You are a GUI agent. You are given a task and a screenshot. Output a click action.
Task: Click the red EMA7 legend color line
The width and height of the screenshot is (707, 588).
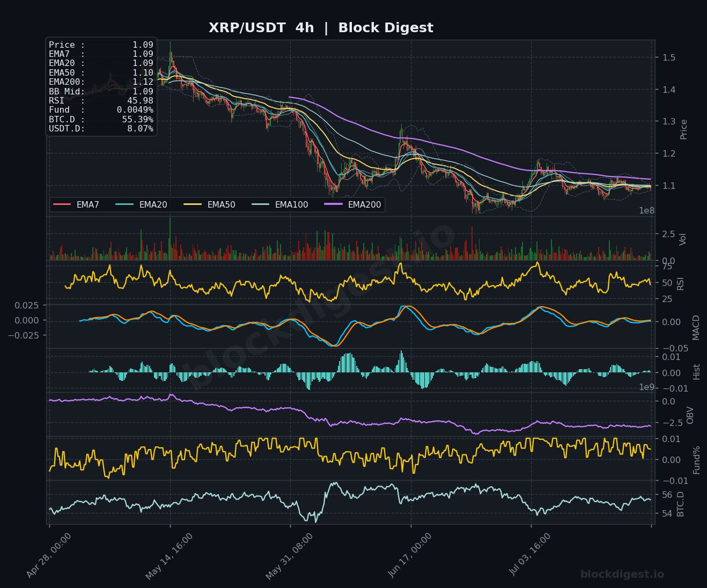click(x=62, y=204)
